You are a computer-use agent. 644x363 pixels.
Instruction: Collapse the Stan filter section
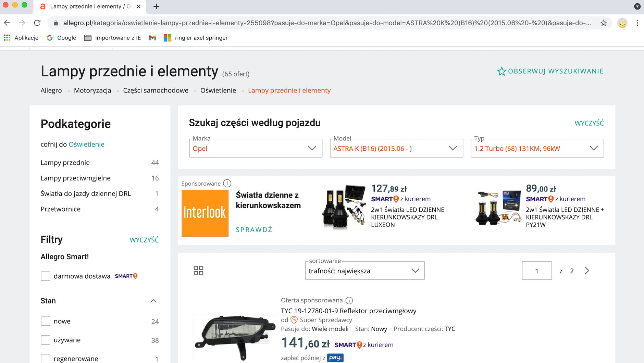coord(153,301)
